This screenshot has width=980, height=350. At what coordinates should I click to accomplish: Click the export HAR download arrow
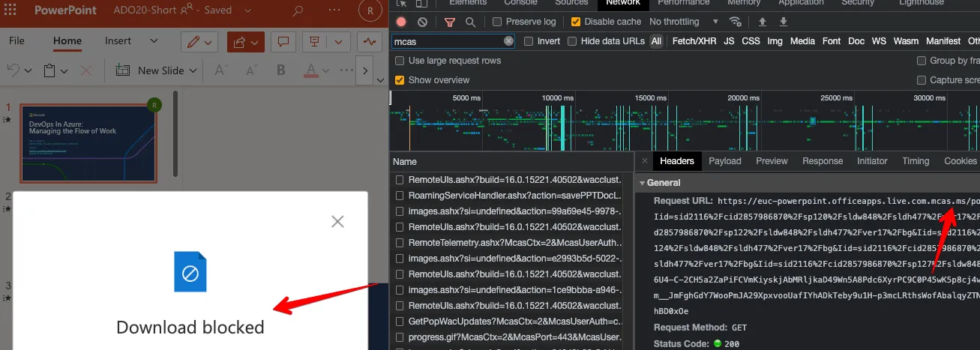pos(784,22)
